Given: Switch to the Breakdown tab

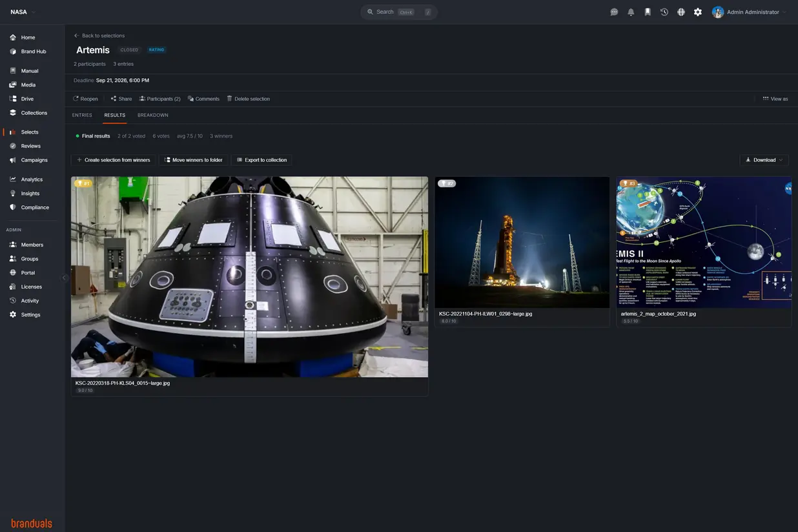Looking at the screenshot, I should [x=153, y=115].
